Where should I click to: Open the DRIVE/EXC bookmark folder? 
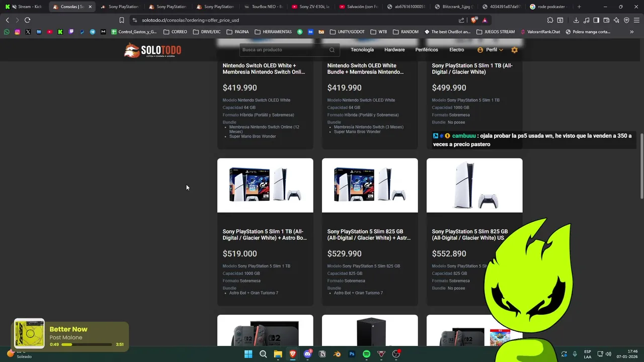(x=207, y=32)
